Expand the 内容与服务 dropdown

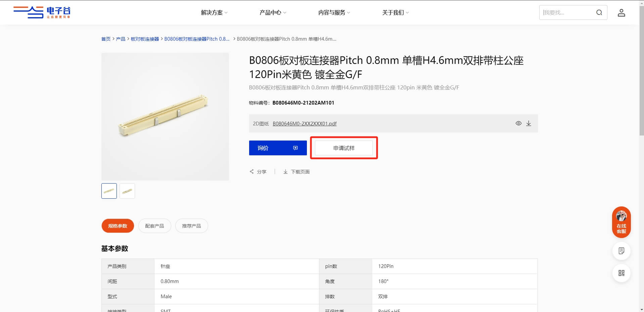click(334, 13)
